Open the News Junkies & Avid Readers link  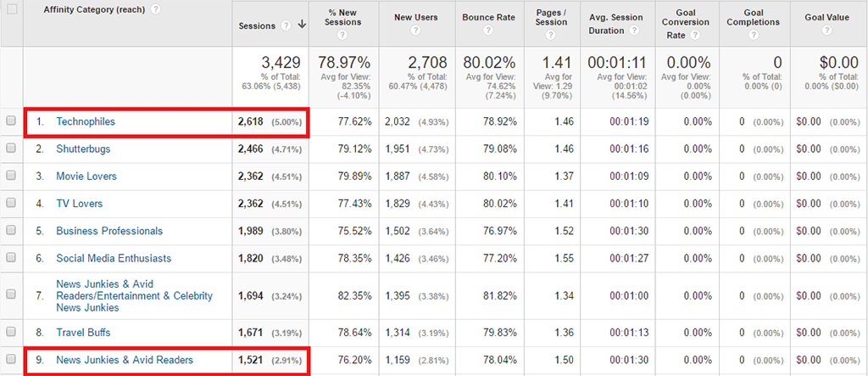click(x=125, y=360)
